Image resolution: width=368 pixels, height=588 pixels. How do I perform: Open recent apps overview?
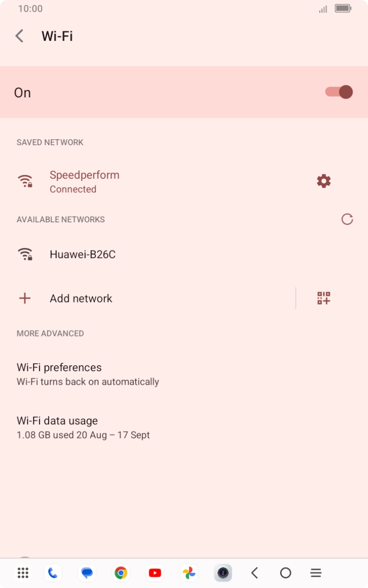pos(315,573)
